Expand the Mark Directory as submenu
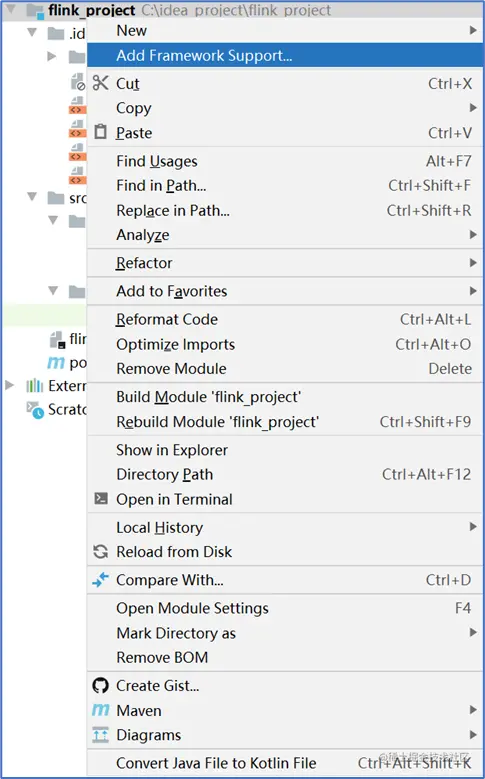The width and height of the screenshot is (485, 779). click(x=473, y=632)
